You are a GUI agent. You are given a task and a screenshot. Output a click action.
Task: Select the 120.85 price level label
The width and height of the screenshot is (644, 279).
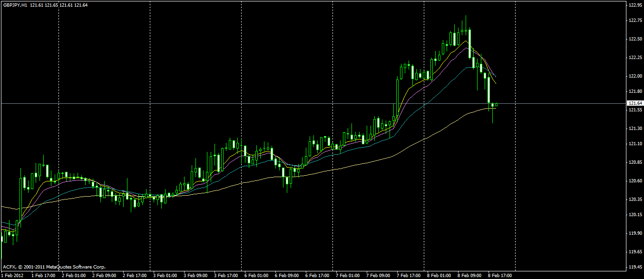(x=635, y=162)
